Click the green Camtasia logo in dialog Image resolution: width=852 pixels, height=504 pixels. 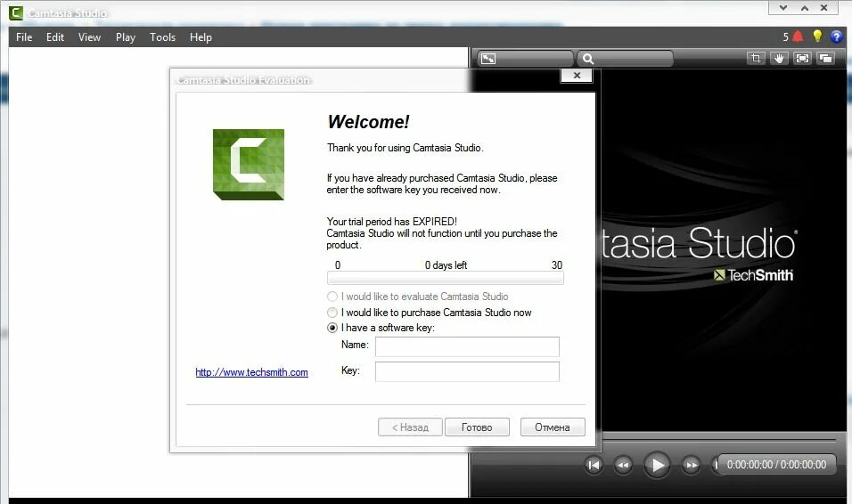pyautogui.click(x=249, y=165)
